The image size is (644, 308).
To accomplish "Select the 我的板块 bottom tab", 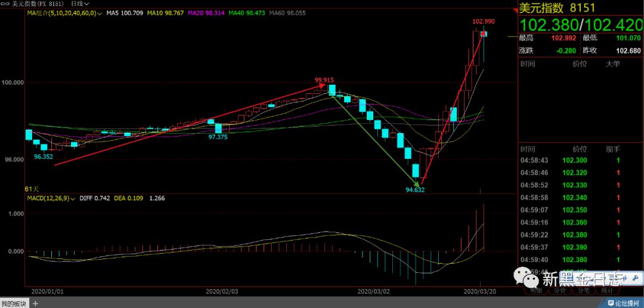I will (x=14, y=304).
